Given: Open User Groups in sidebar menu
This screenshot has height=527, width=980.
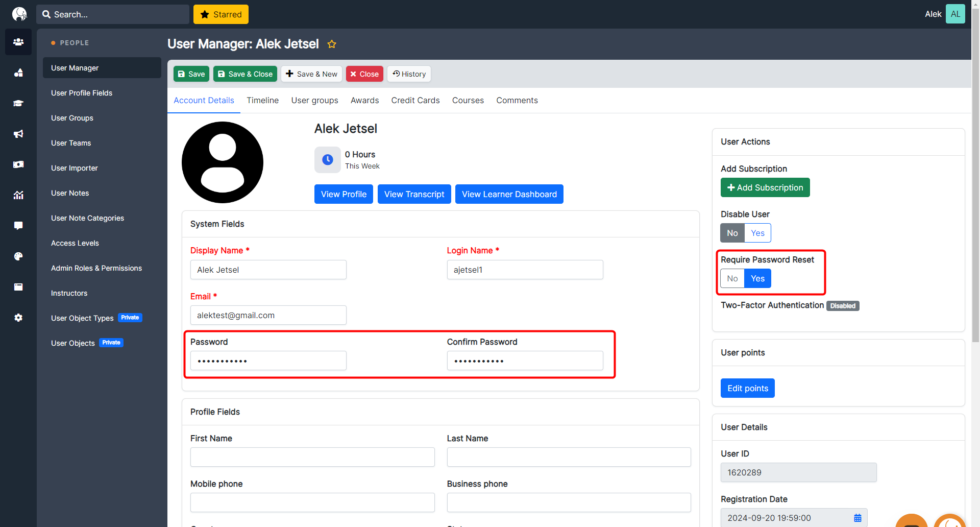Looking at the screenshot, I should click(102, 118).
